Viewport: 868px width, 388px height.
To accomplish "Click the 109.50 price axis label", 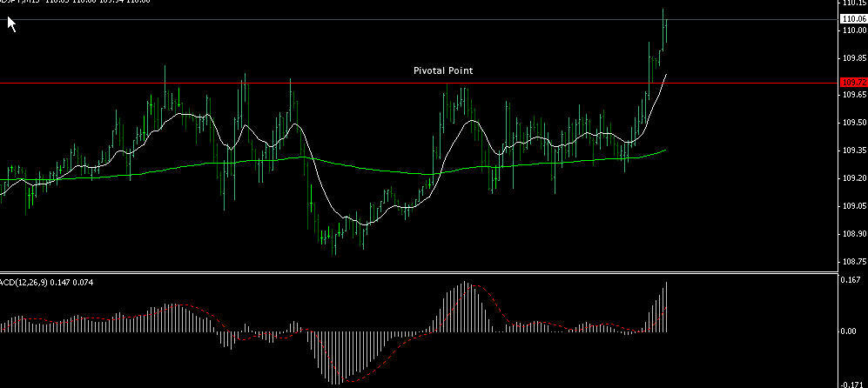I will (x=853, y=123).
